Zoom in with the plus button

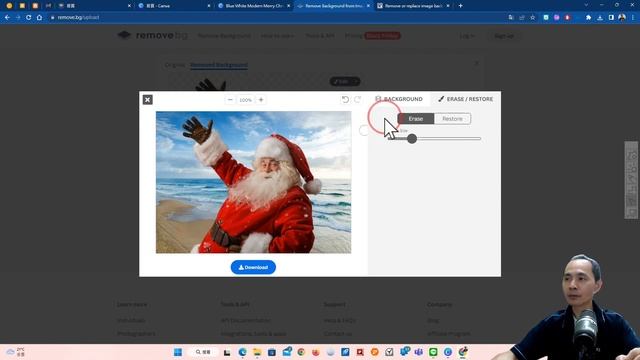tap(261, 100)
